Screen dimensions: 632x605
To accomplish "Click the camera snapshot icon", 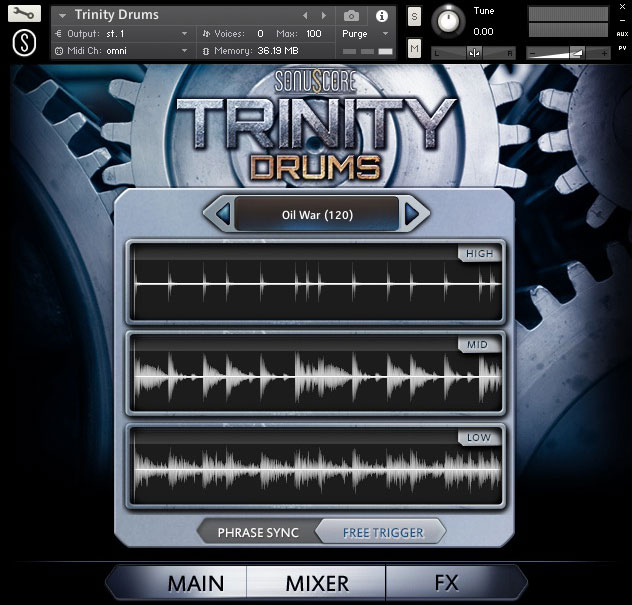I will point(351,16).
